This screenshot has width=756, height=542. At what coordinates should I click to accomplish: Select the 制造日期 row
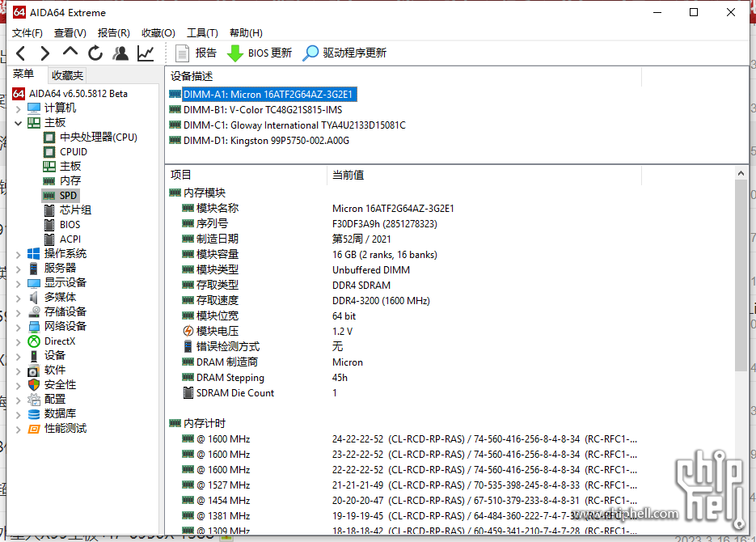click(451, 239)
